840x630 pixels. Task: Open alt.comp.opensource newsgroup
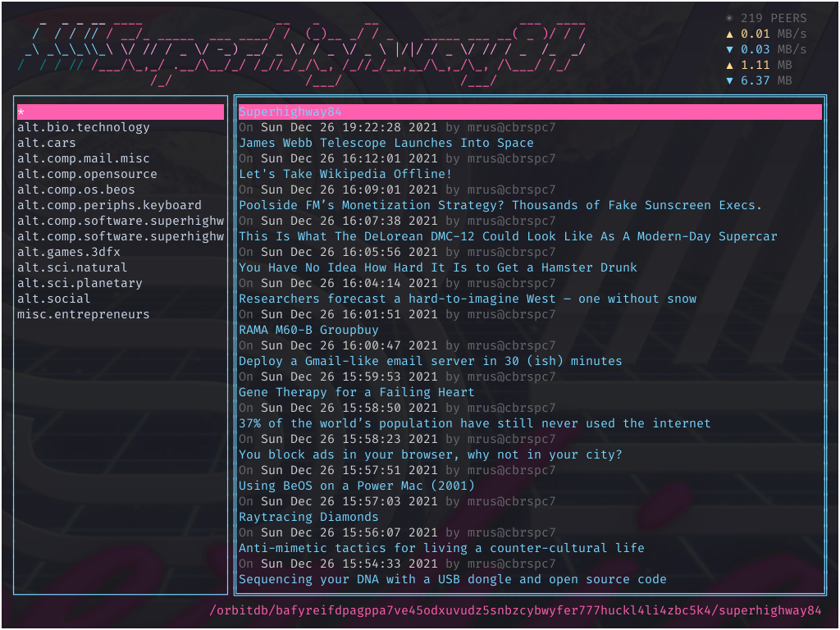coord(87,174)
